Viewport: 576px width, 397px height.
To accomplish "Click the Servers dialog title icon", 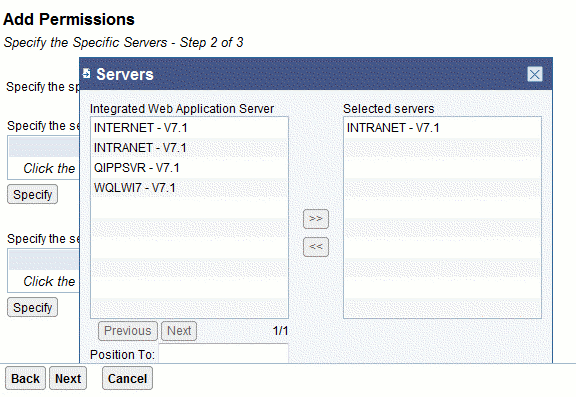I will point(86,74).
